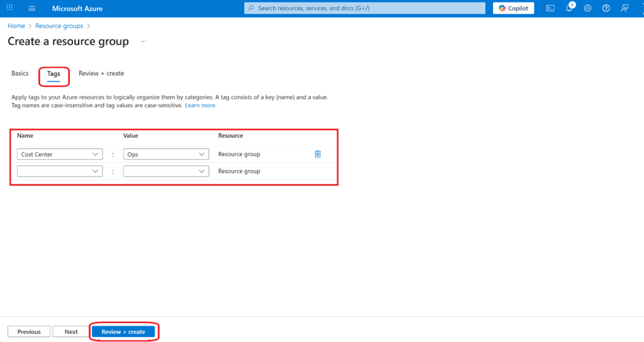The width and height of the screenshot is (644, 342).
Task: Delete the Cost Center tag row
Action: pyautogui.click(x=318, y=154)
